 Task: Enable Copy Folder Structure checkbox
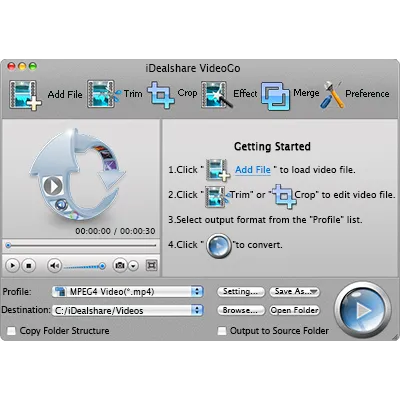pyautogui.click(x=11, y=331)
